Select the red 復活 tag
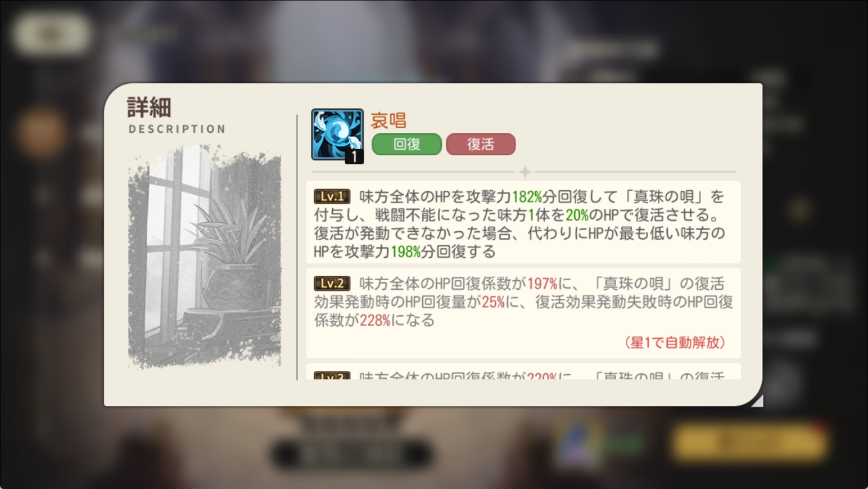868x489 pixels. (x=481, y=144)
